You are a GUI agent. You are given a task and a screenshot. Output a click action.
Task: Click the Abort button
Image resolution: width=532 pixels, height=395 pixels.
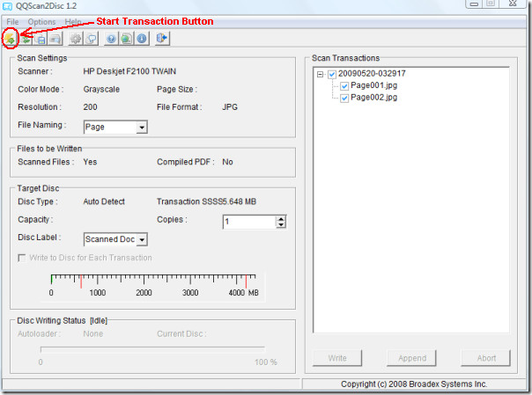486,358
